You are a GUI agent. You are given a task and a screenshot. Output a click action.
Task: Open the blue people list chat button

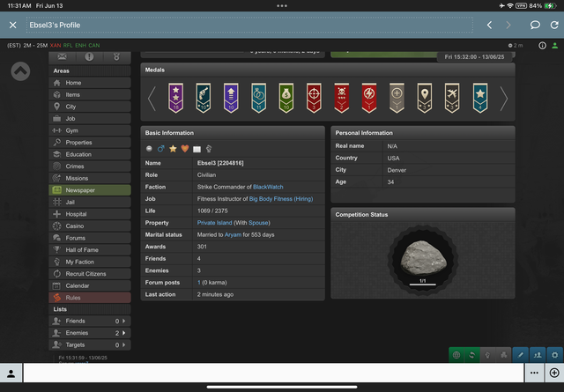coord(538,355)
